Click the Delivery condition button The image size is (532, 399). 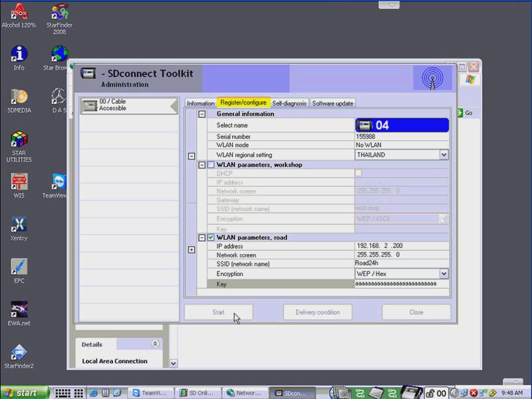click(318, 312)
